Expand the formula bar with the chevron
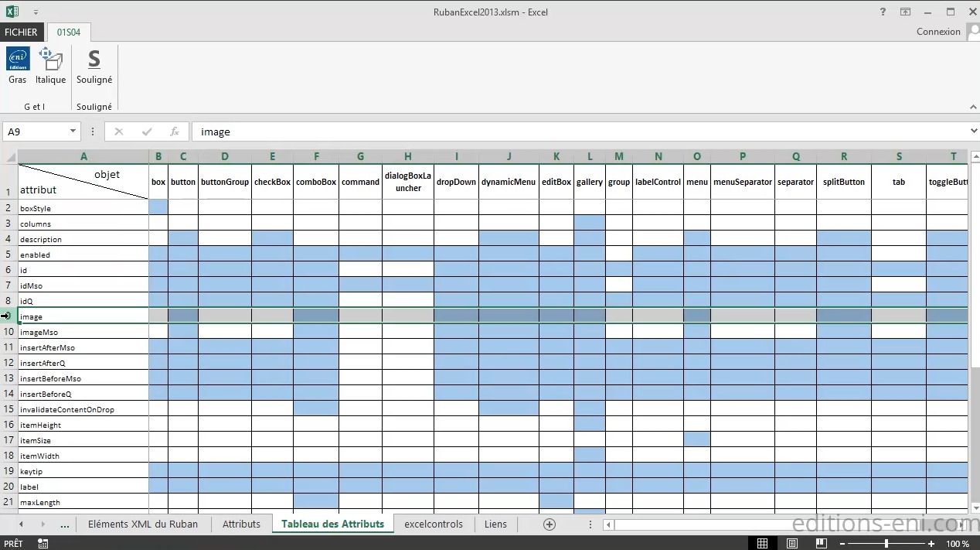This screenshot has width=980, height=550. [x=974, y=132]
